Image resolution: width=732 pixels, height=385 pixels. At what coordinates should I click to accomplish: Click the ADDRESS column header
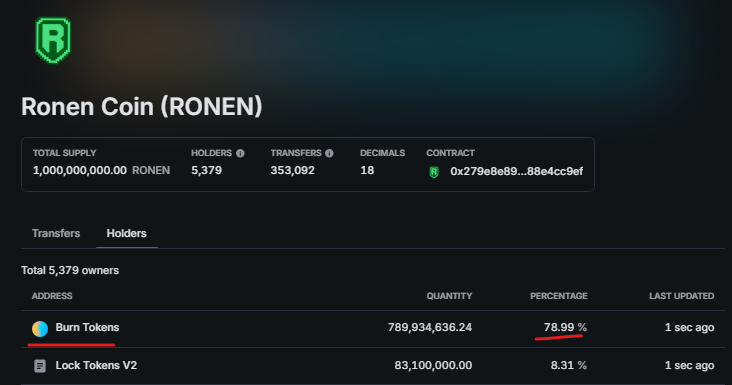coord(52,296)
